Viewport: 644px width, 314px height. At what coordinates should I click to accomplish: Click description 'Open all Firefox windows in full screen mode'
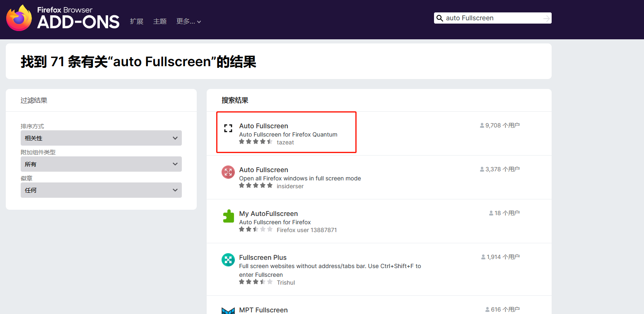300,178
